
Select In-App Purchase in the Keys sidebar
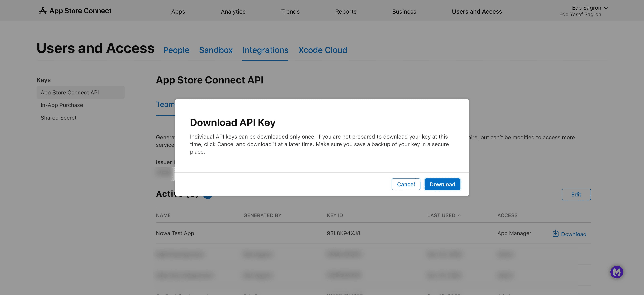click(x=62, y=105)
